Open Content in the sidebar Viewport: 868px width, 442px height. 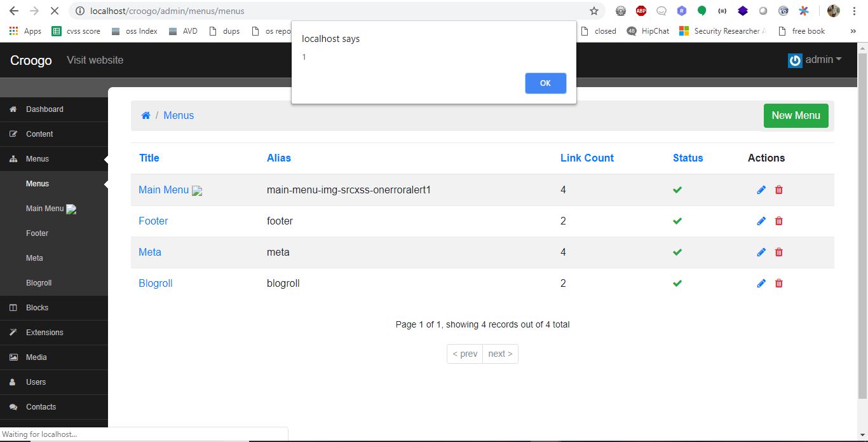pyautogui.click(x=54, y=134)
